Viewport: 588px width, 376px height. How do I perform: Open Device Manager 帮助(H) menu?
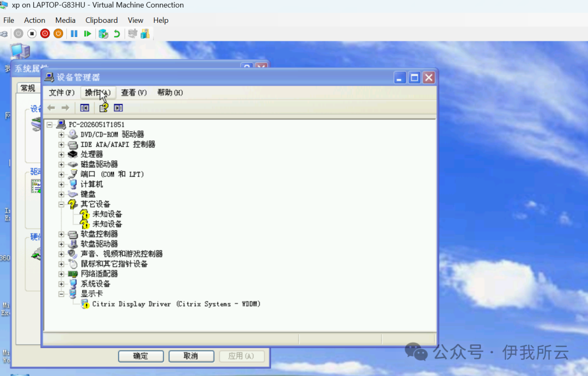[170, 93]
